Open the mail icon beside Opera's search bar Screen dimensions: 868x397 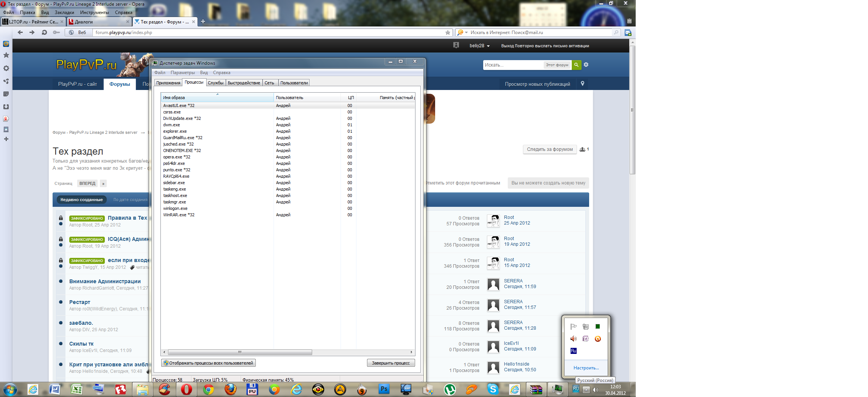[x=628, y=33]
